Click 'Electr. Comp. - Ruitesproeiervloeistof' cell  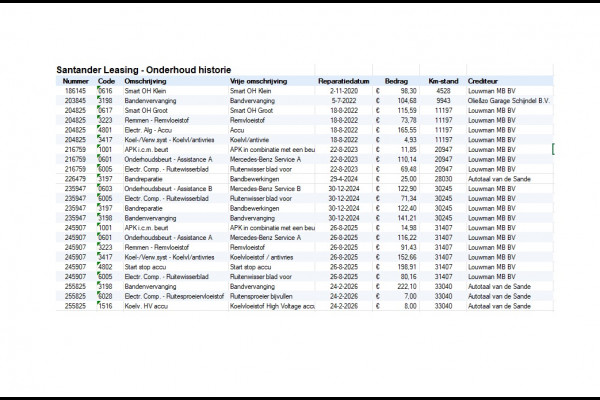coord(174,296)
